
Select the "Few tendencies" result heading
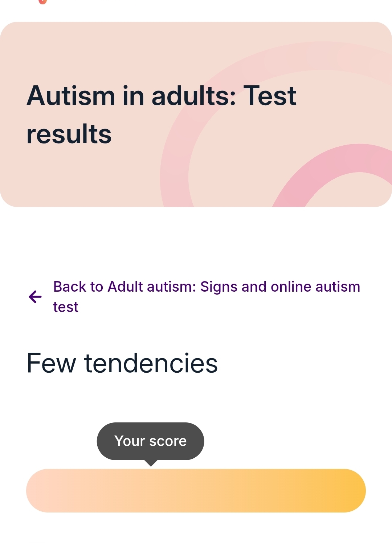tap(122, 363)
